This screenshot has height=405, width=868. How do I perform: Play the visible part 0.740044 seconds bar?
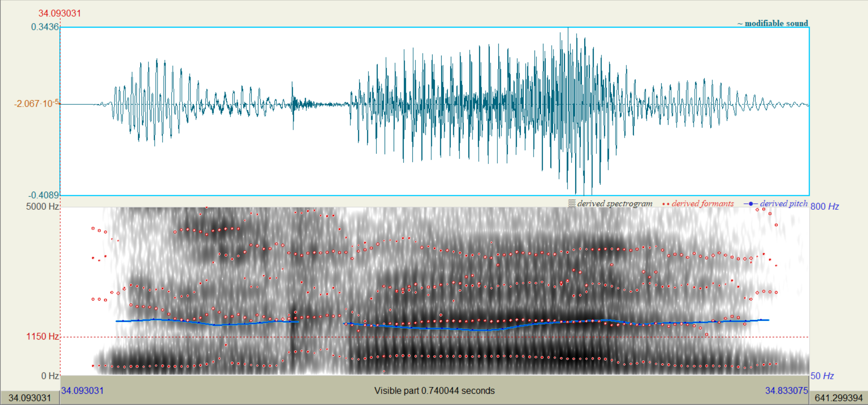point(434,391)
